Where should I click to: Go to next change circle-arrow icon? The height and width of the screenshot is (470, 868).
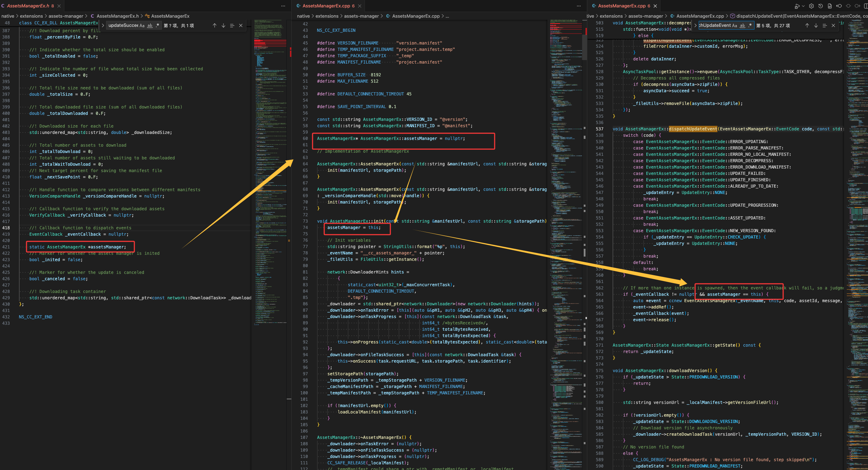coord(857,6)
